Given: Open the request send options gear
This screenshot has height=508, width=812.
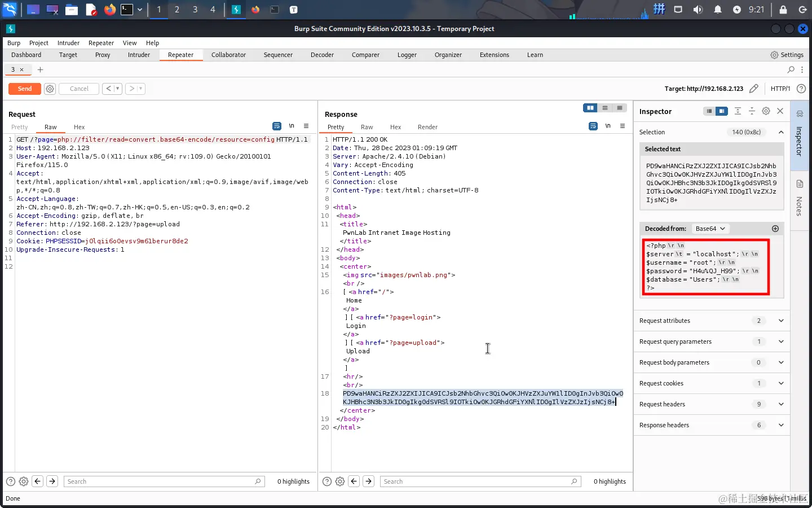Looking at the screenshot, I should click(50, 89).
